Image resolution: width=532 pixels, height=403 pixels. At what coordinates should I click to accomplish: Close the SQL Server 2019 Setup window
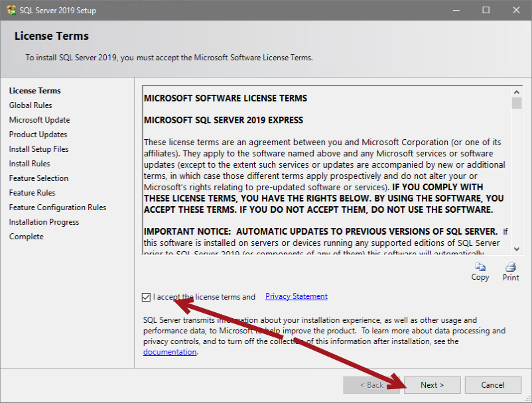tap(516, 10)
